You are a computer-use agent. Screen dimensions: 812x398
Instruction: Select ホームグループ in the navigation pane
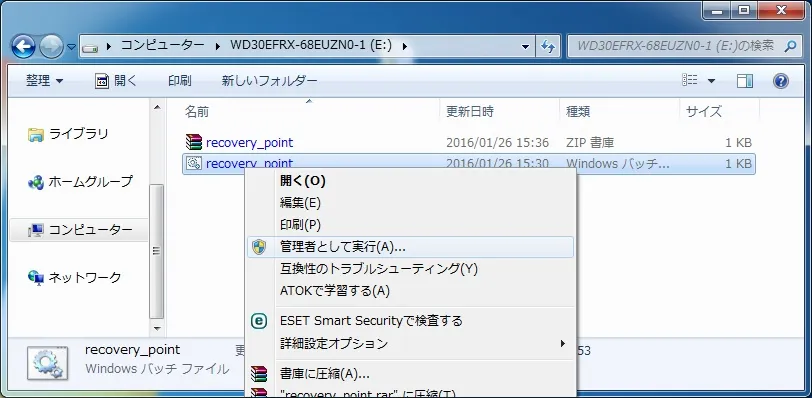(91, 182)
